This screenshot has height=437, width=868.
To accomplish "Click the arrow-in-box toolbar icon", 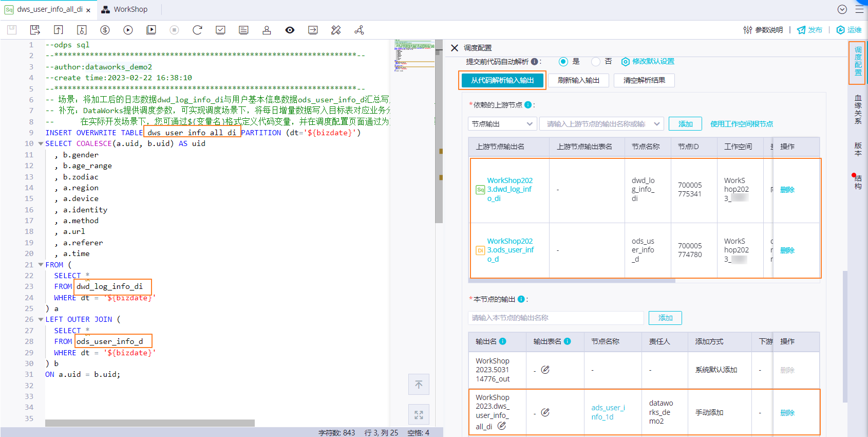I will pos(313,30).
